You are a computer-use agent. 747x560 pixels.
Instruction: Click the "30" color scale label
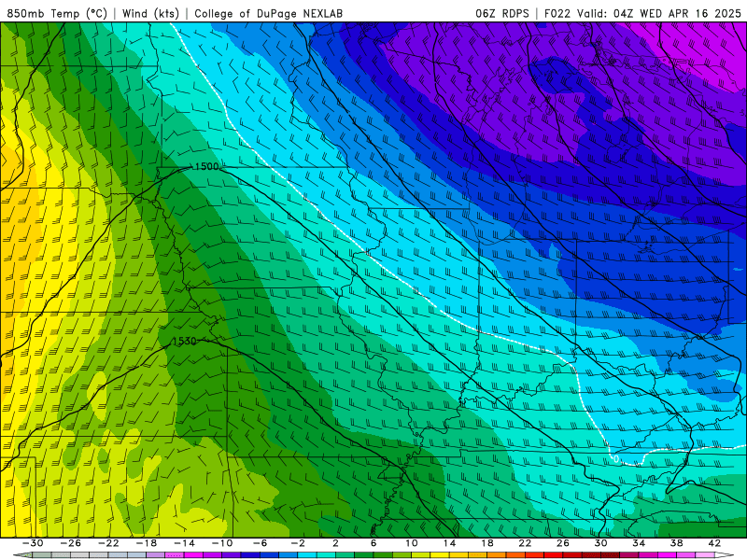click(600, 543)
